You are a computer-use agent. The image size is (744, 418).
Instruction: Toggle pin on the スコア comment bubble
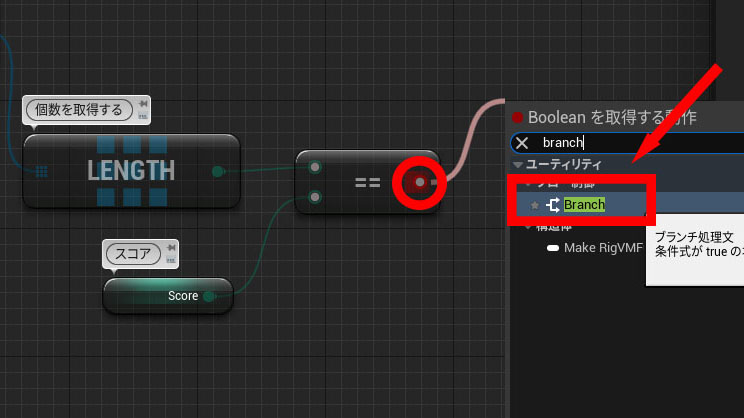coord(170,247)
